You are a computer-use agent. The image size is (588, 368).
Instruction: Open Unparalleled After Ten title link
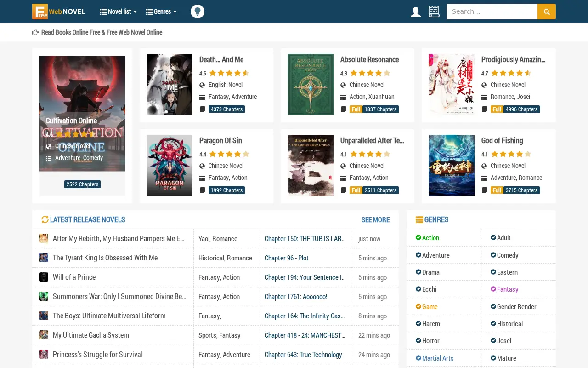coord(372,140)
